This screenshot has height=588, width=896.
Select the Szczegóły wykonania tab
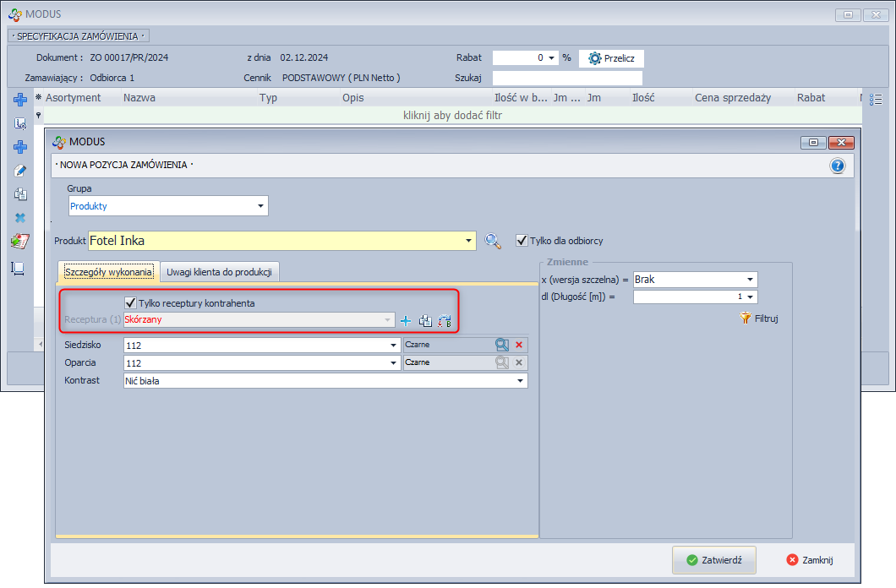click(108, 272)
